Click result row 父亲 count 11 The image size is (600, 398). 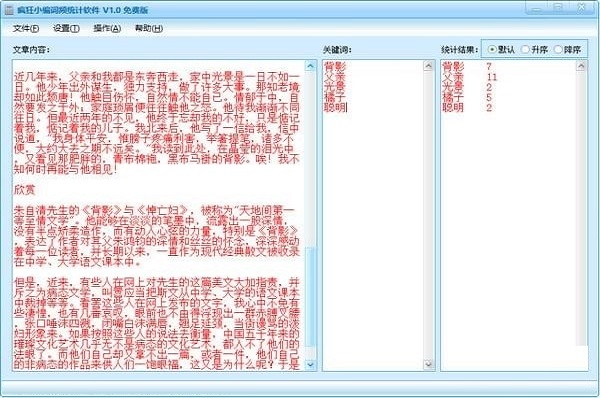[x=470, y=77]
